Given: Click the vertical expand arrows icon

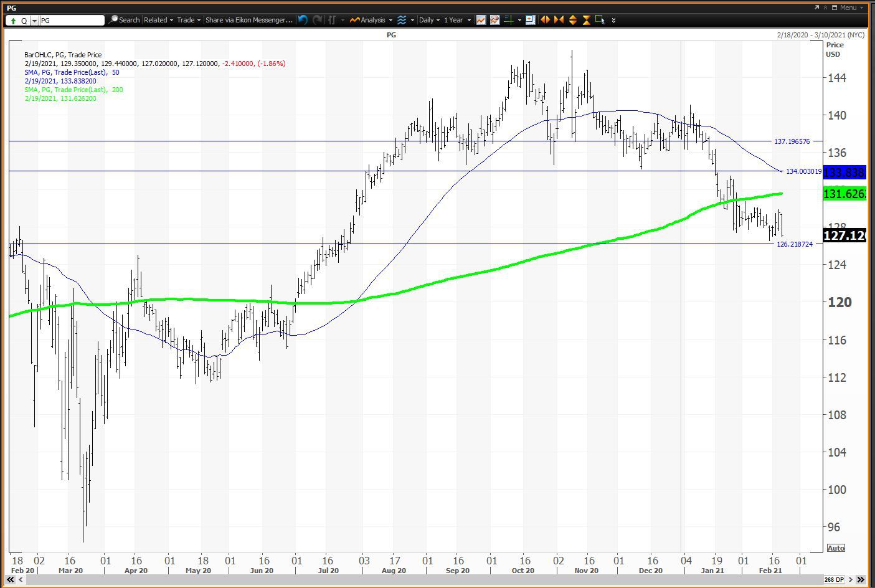Looking at the screenshot, I should point(572,20).
